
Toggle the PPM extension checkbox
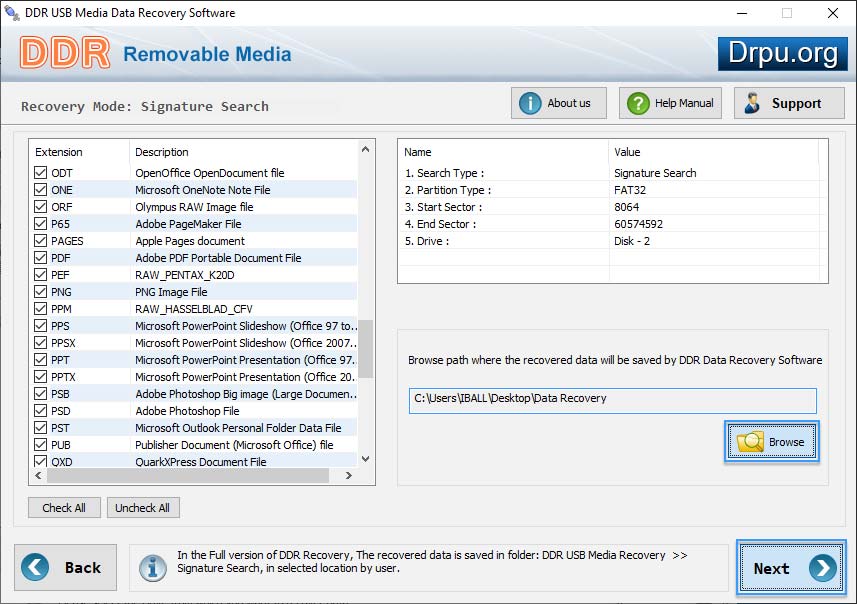[x=40, y=308]
